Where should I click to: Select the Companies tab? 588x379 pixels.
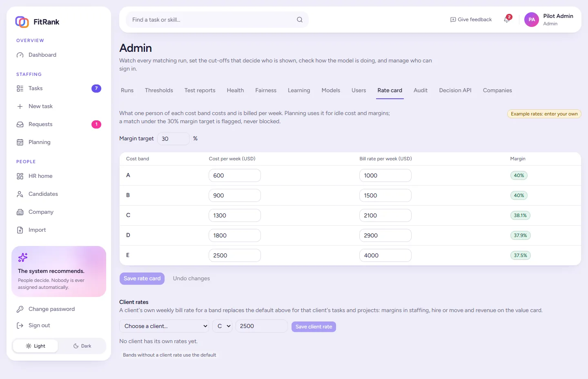[497, 91]
